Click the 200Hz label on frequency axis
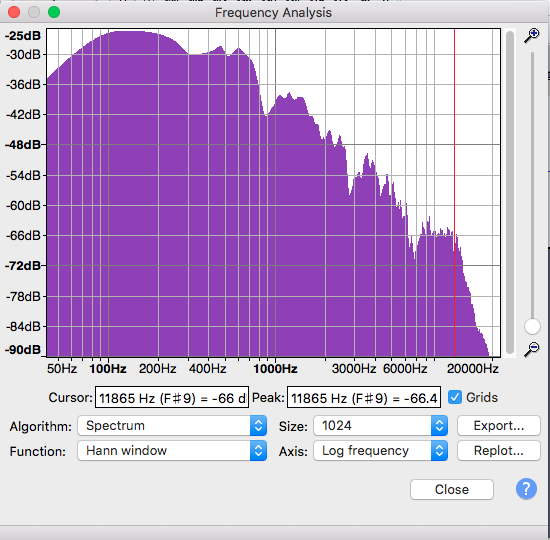550x540 pixels. pyautogui.click(x=157, y=369)
